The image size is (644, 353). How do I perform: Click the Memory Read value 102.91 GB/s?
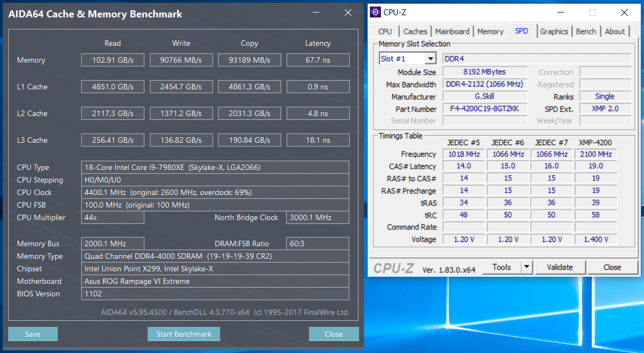(113, 60)
